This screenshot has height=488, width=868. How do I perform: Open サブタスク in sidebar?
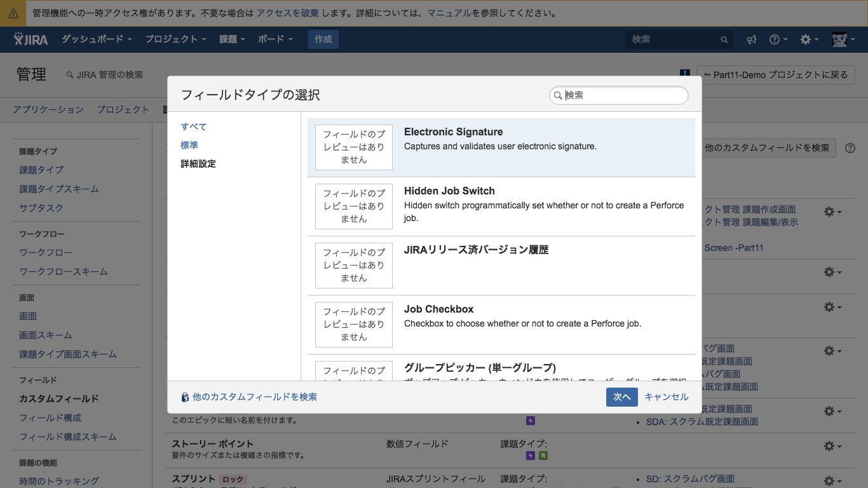41,208
